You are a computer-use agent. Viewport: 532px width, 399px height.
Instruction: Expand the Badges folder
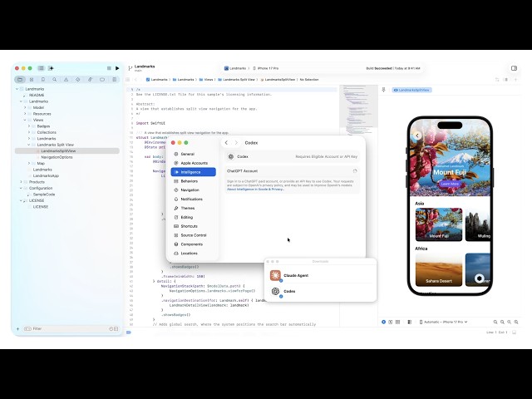point(29,126)
